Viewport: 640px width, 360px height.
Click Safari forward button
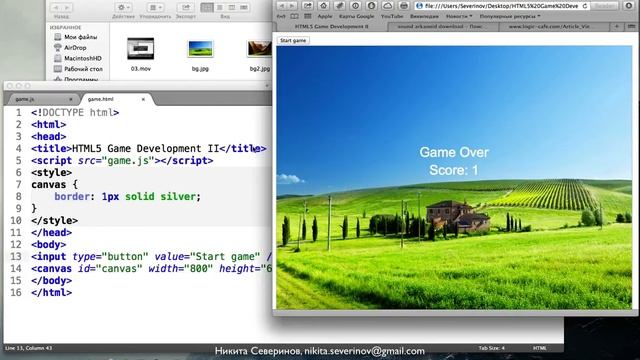[292, 6]
